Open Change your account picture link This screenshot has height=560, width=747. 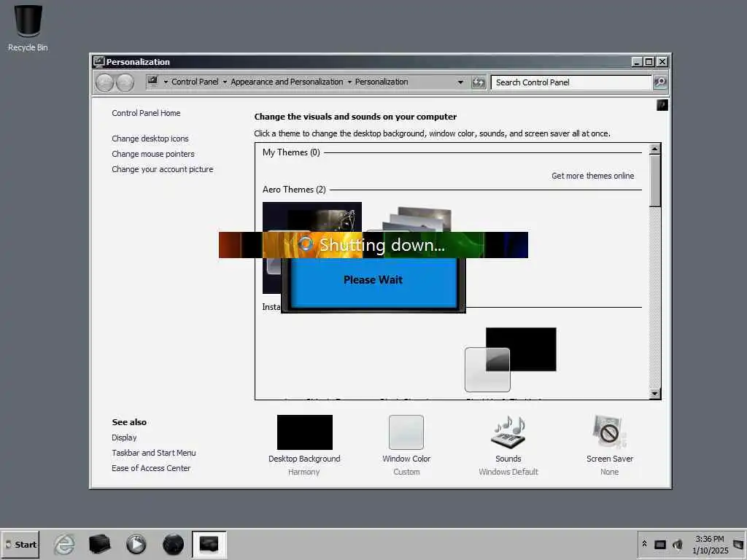tap(163, 169)
